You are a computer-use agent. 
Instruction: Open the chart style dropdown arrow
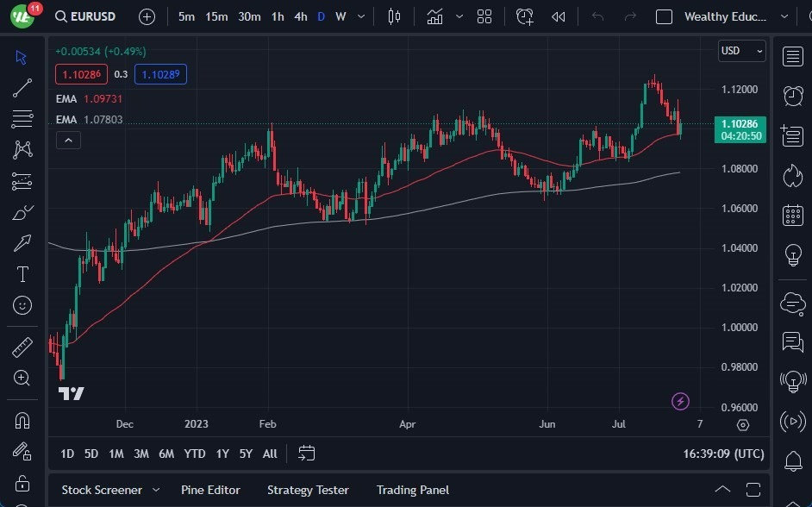(458, 16)
